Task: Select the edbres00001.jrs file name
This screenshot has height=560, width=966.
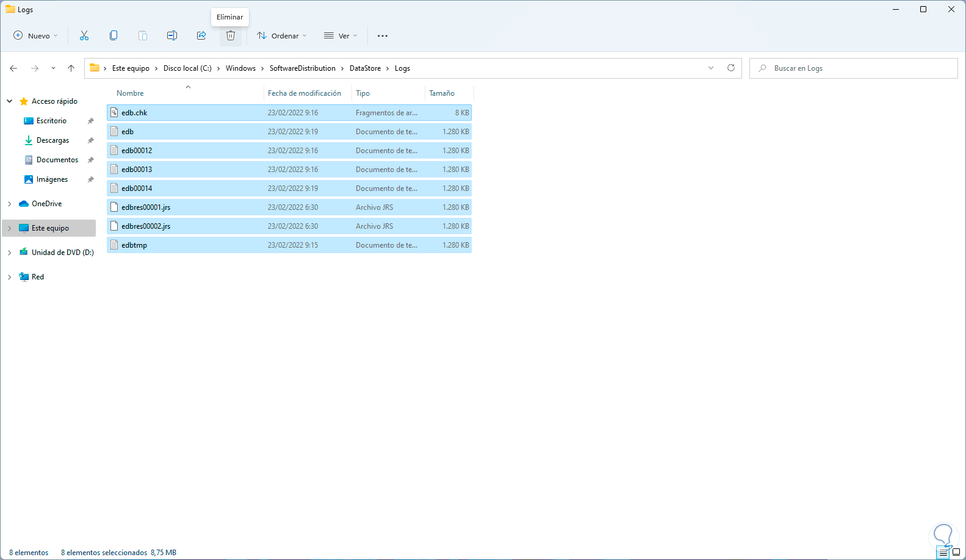Action: [x=146, y=207]
